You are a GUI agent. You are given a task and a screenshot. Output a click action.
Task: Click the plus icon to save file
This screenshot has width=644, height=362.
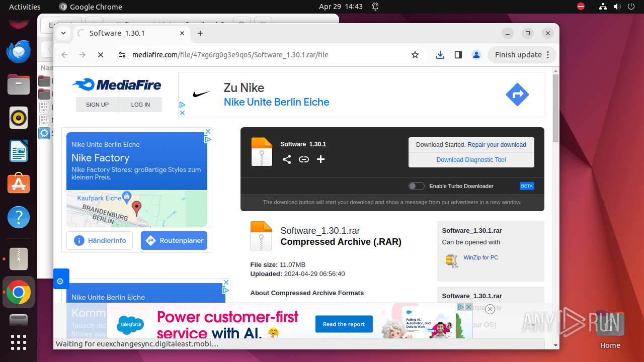pos(320,159)
